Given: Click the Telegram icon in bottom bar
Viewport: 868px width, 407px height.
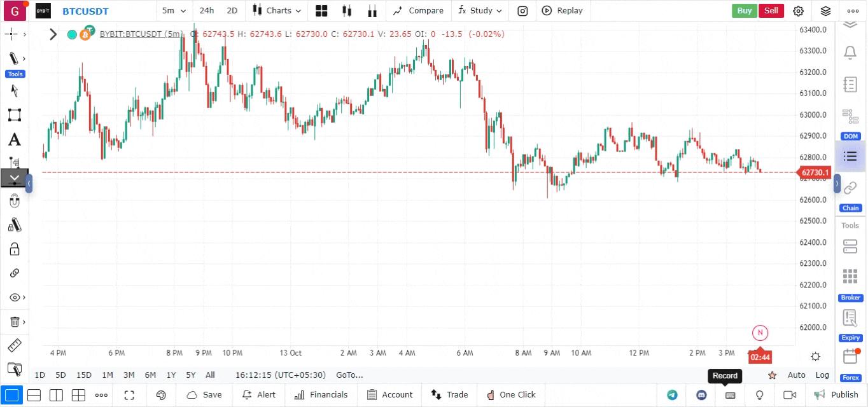Looking at the screenshot, I should pos(672,395).
